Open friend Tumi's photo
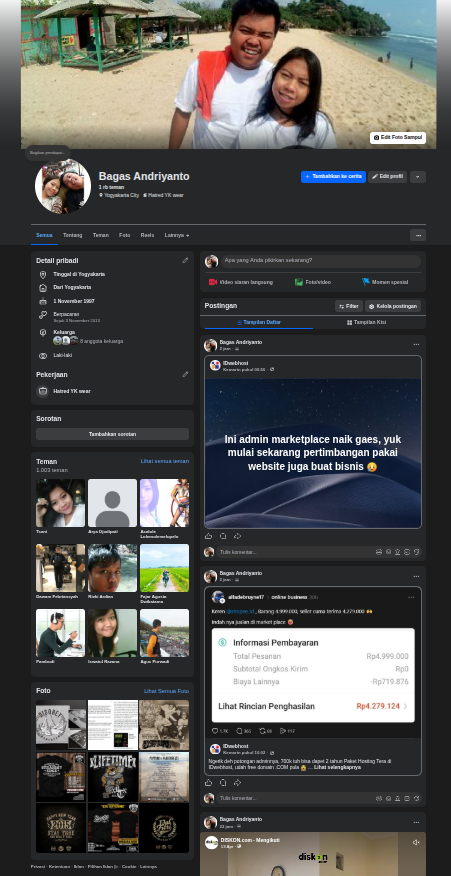 pos(60,503)
